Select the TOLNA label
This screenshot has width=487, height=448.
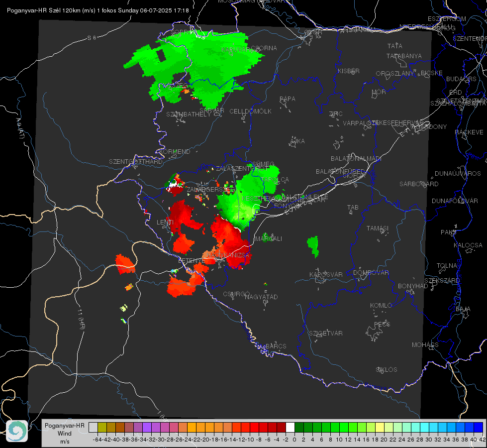447,265
